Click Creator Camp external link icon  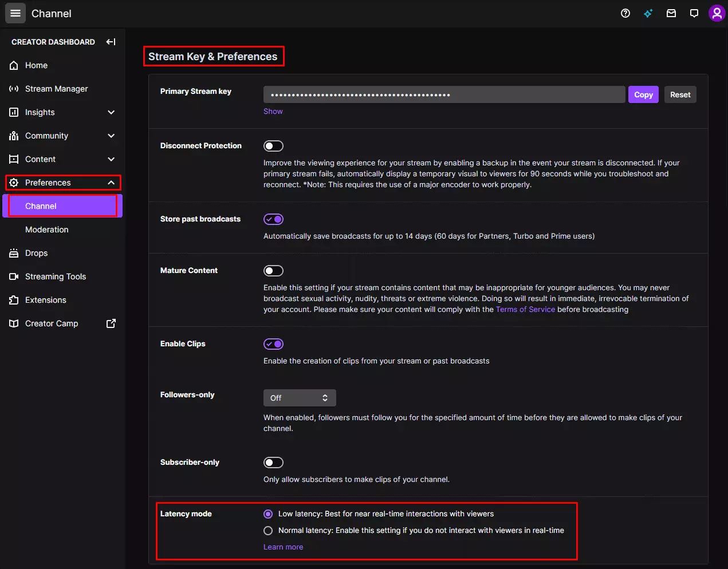tap(111, 323)
